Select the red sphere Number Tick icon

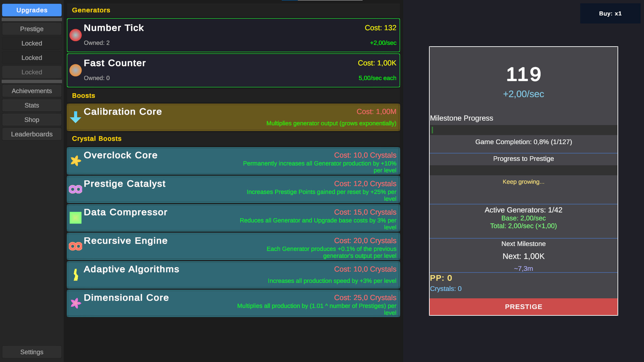[75, 35]
